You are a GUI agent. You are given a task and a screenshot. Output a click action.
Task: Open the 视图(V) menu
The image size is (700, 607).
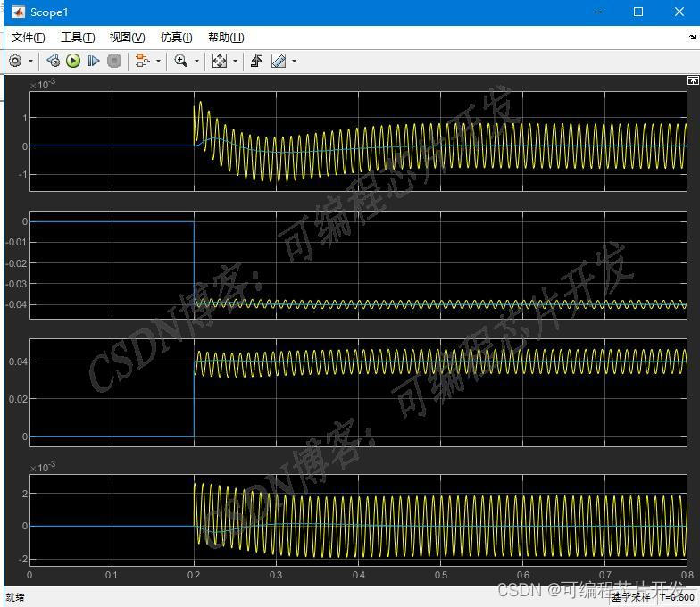tap(127, 37)
